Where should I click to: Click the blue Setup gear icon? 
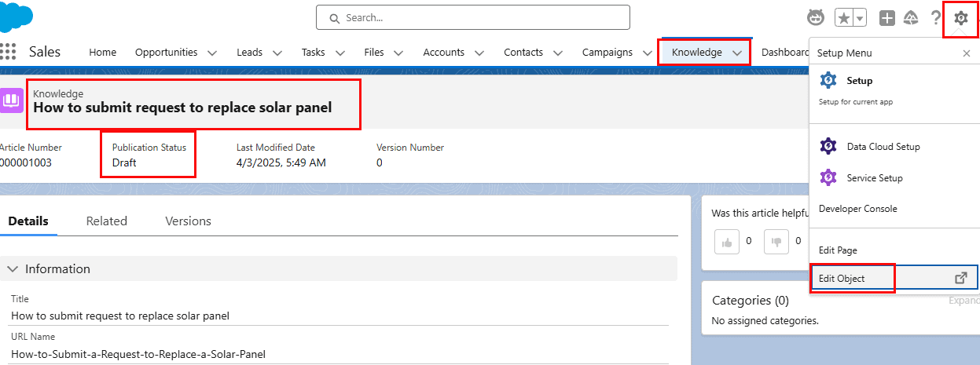tap(828, 80)
